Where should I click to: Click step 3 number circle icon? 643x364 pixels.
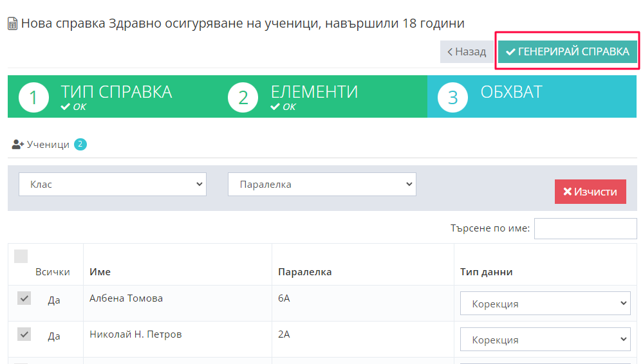click(452, 97)
